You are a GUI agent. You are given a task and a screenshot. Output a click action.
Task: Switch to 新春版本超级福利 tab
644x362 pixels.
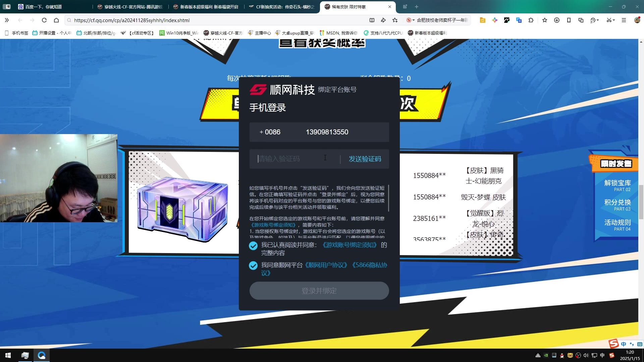(x=206, y=7)
